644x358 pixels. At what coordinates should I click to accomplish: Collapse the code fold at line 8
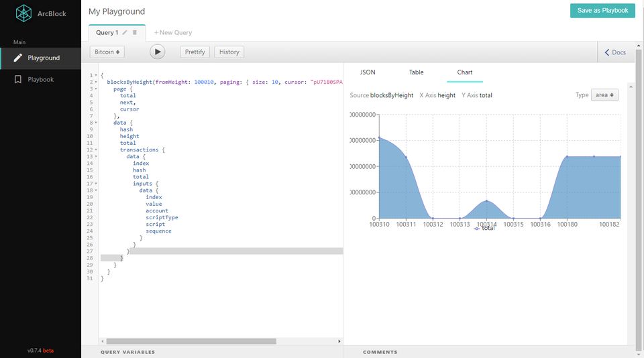[97, 123]
